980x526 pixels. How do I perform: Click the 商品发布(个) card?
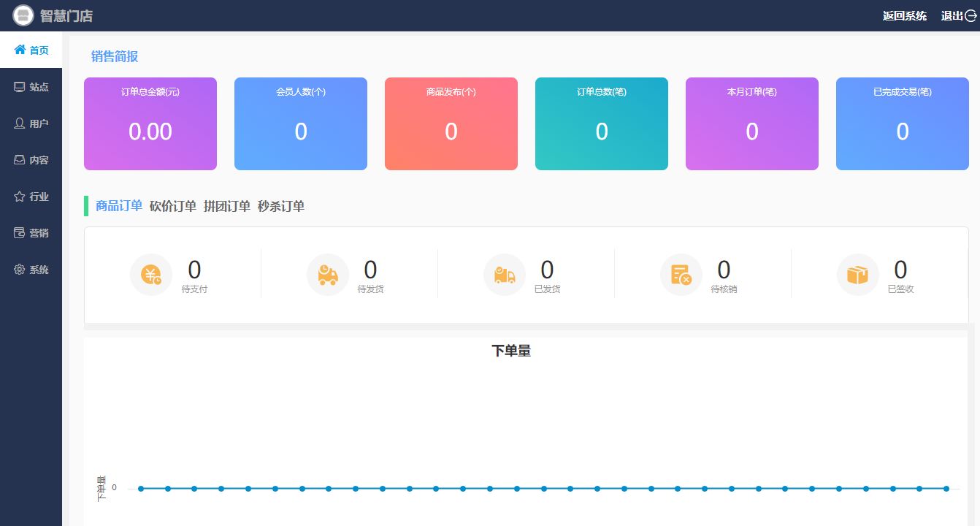pos(451,123)
